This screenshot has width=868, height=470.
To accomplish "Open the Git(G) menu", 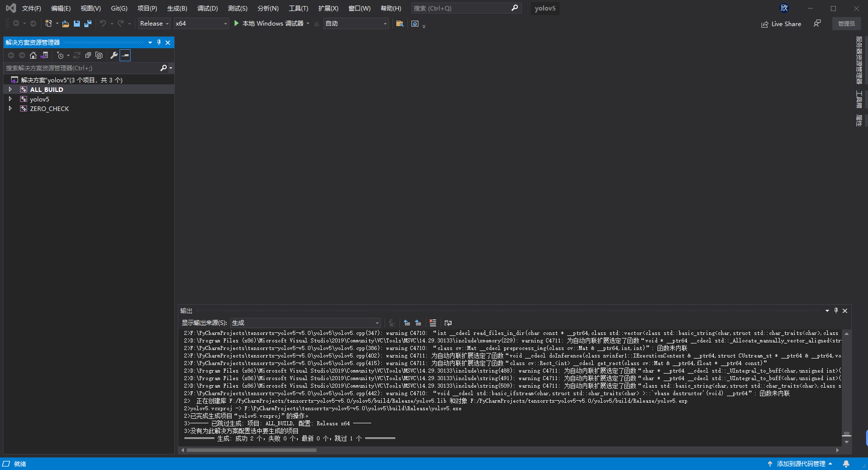I will [119, 9].
